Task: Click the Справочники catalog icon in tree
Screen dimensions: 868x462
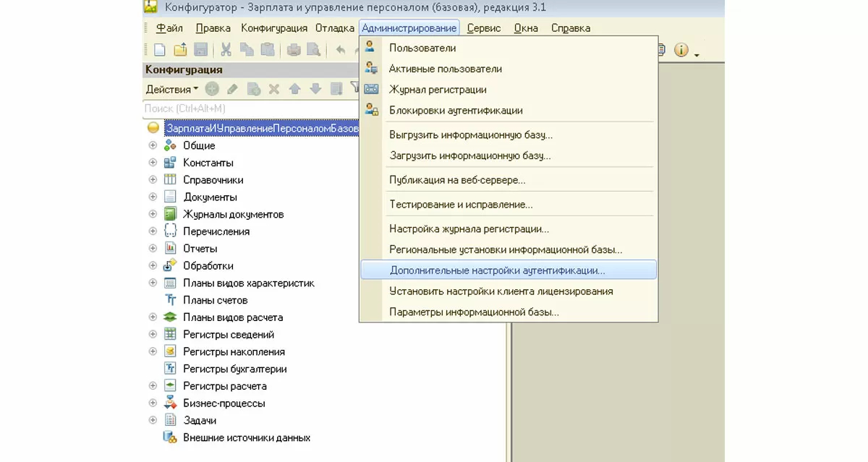Action: (170, 180)
